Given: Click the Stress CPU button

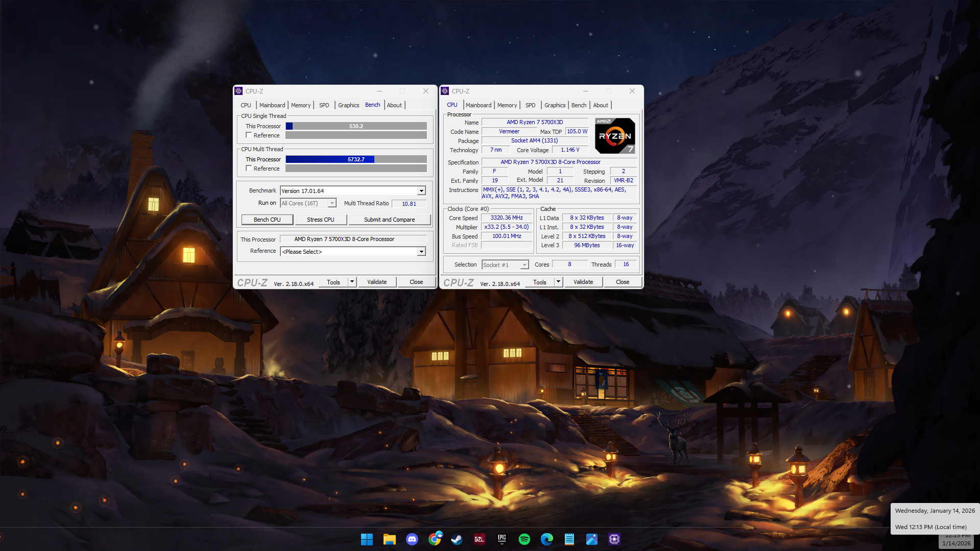Looking at the screenshot, I should 321,220.
